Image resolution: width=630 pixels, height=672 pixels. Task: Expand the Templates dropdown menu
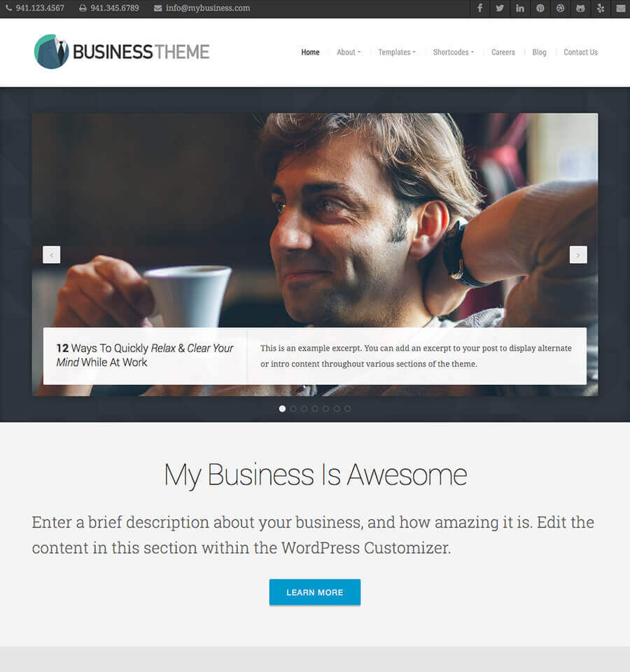(396, 52)
